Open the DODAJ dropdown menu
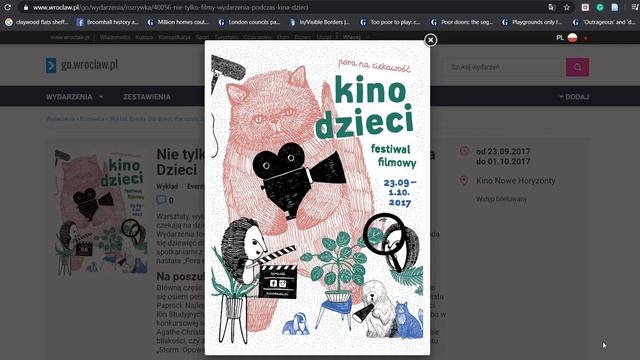This screenshot has height=360, width=640. click(574, 97)
